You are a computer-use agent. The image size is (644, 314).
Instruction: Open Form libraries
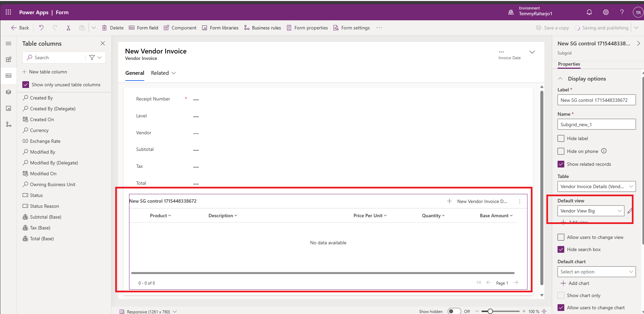click(220, 28)
